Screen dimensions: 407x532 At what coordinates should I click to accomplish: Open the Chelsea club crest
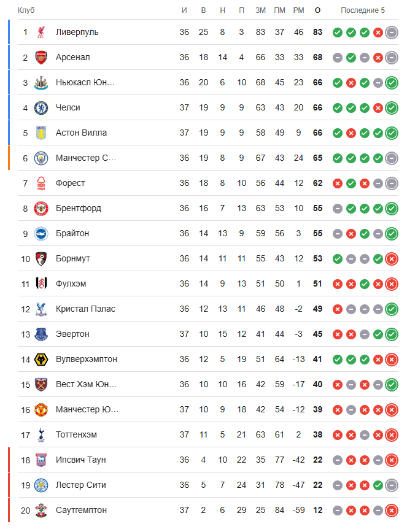tap(41, 107)
